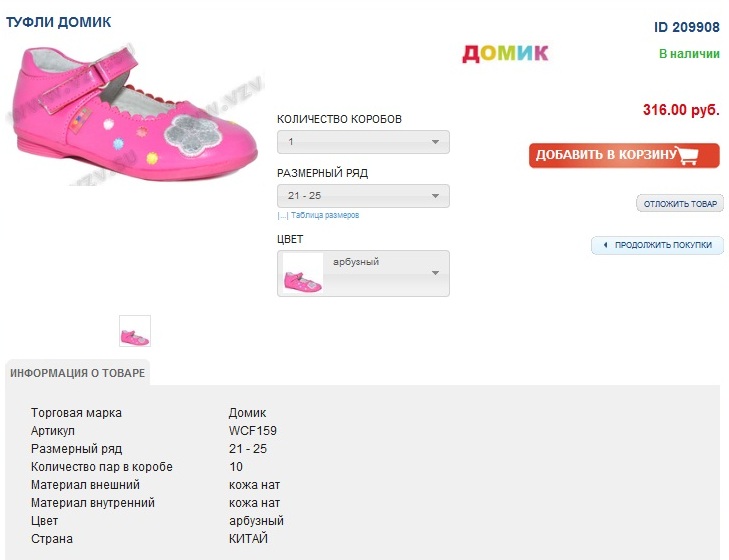729x560 pixels.
Task: Select the small pink shoe thumbnail below the photo
Action: coord(135,332)
